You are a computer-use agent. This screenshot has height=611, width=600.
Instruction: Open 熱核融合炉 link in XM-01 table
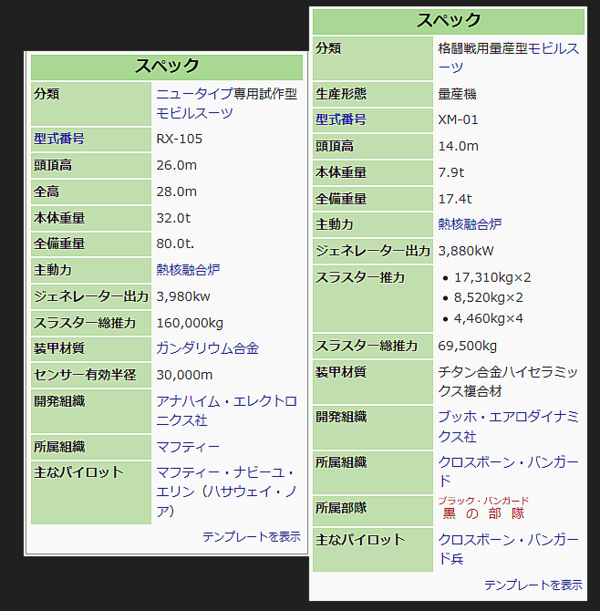click(470, 224)
